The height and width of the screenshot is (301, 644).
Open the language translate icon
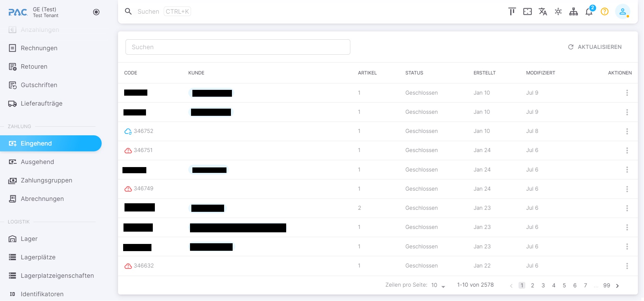click(543, 12)
